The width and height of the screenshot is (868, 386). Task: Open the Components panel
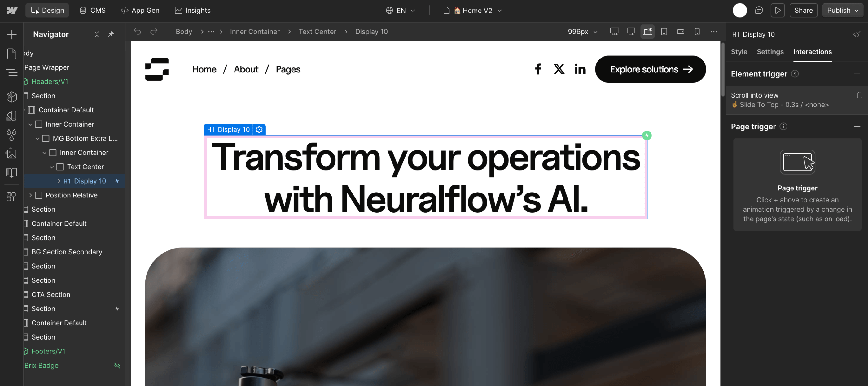point(11,97)
